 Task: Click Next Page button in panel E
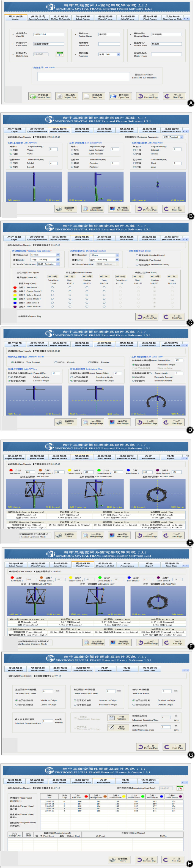(x=173, y=535)
